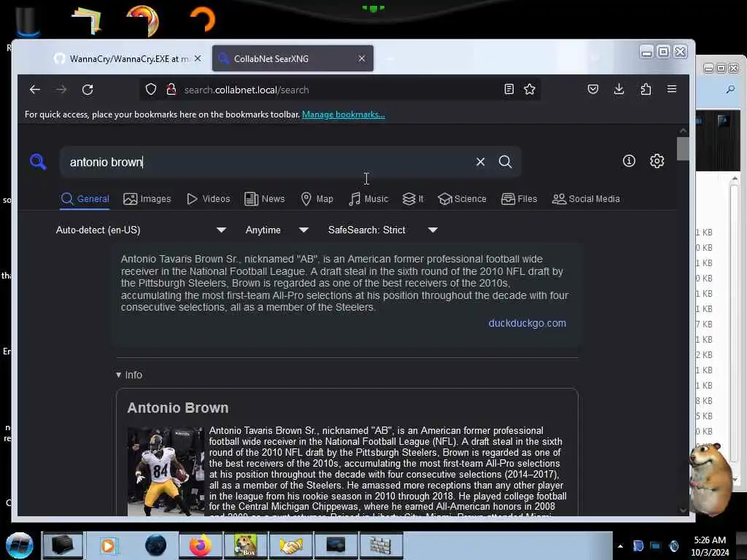Screen dimensions: 747x560
Task: Open media player taskbar icon
Action: (x=108, y=545)
